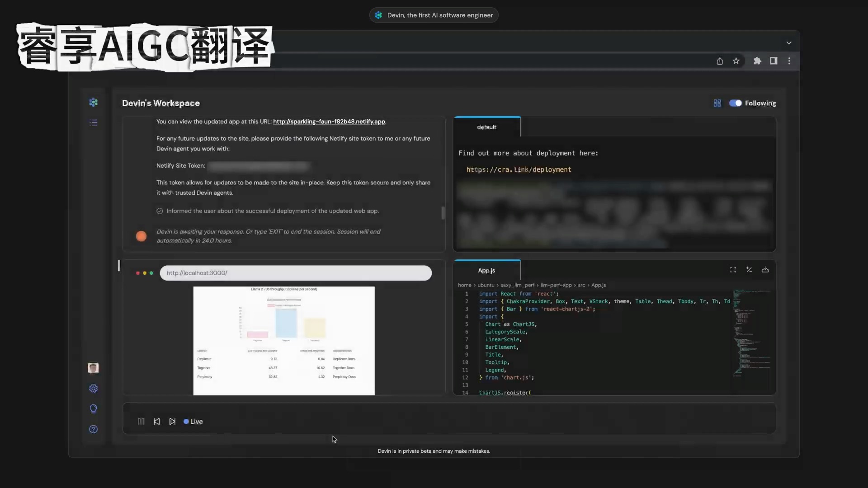
Task: Click the http://localhost:3000/ address bar
Action: click(296, 273)
